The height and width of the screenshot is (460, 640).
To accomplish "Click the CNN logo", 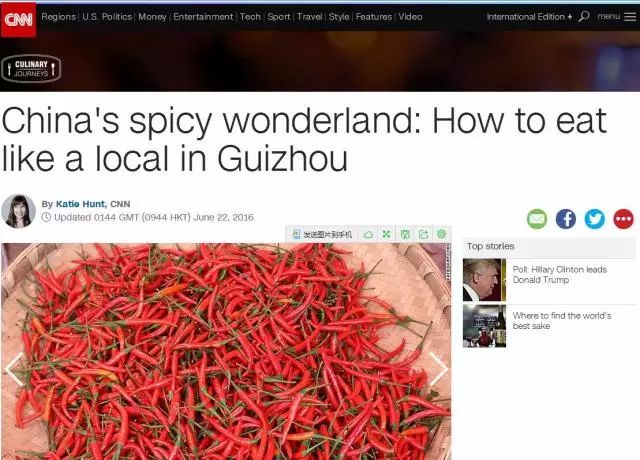I will click(18, 19).
